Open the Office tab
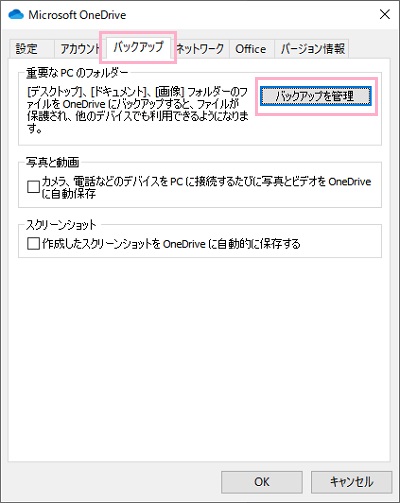Viewport: 400px width, 503px height. [x=251, y=49]
